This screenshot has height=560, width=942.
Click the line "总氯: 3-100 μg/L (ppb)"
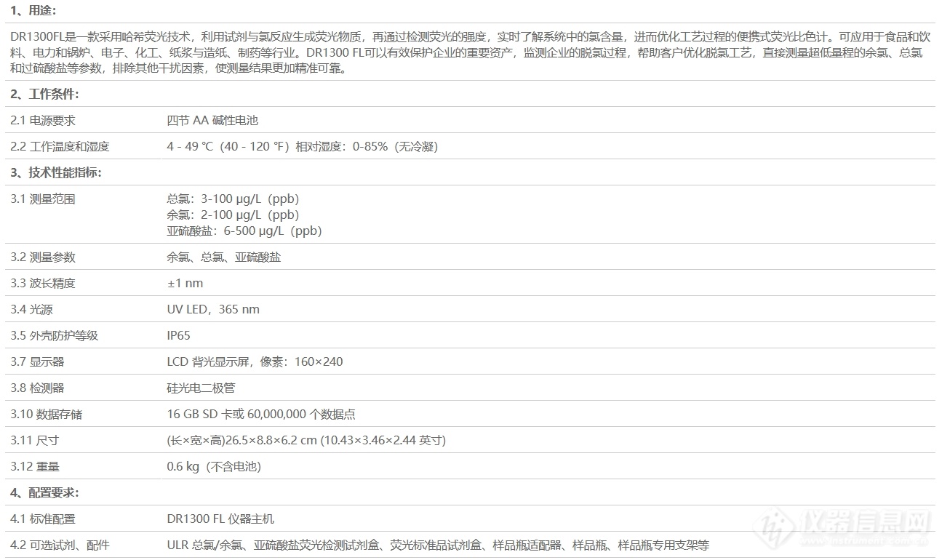(x=233, y=199)
